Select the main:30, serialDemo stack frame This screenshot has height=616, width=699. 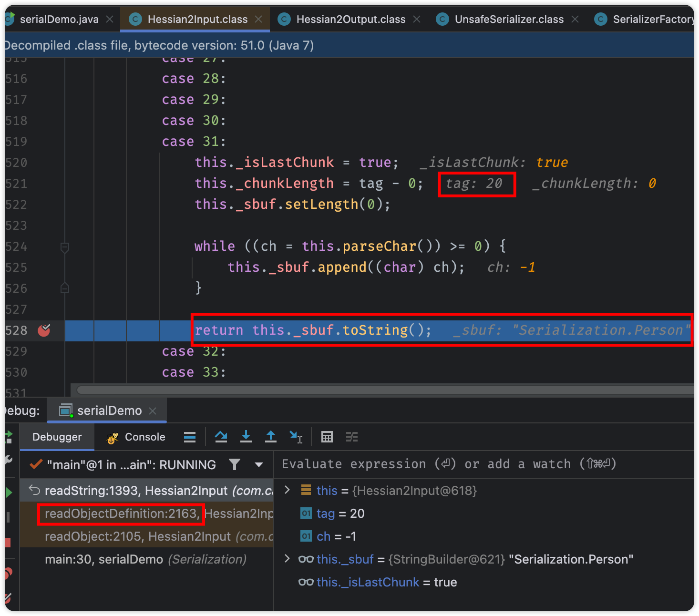point(147,559)
